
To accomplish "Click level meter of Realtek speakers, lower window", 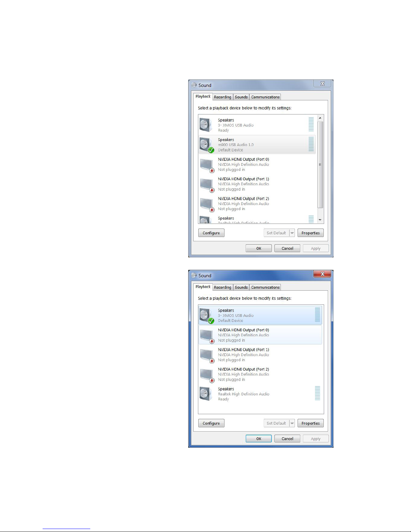I will 317,393.
